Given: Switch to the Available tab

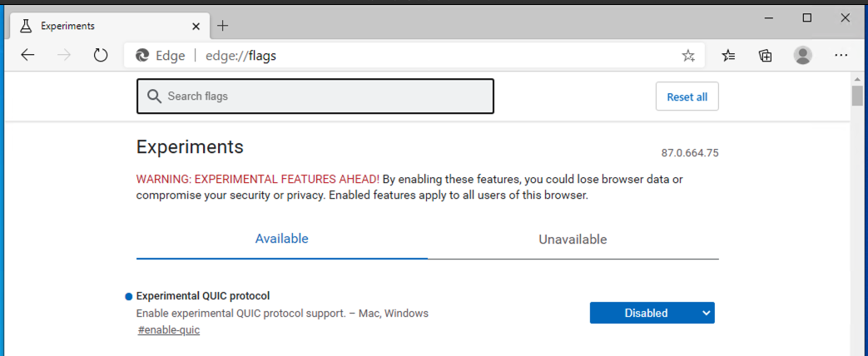Looking at the screenshot, I should click(281, 239).
